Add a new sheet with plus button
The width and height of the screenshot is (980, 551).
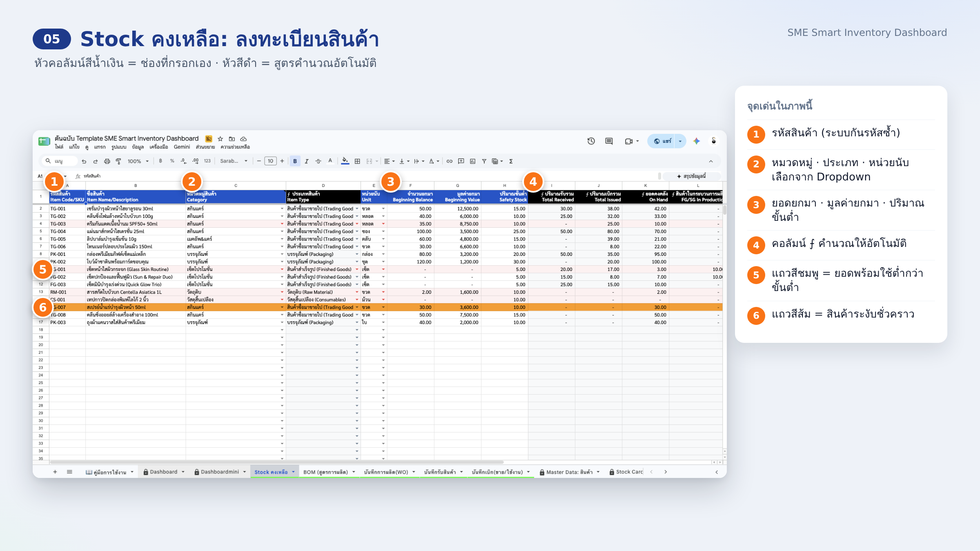coord(55,472)
